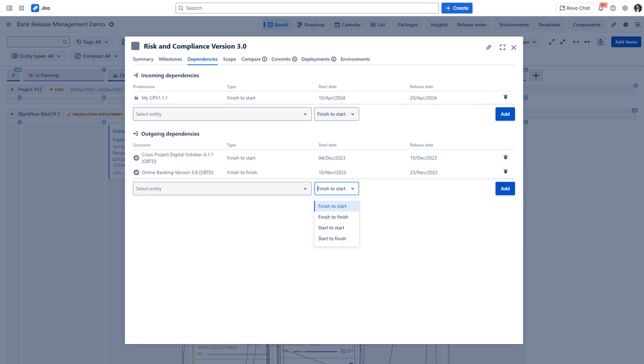Open incoming dependency type dropdown
This screenshot has width=644, height=364.
337,114
